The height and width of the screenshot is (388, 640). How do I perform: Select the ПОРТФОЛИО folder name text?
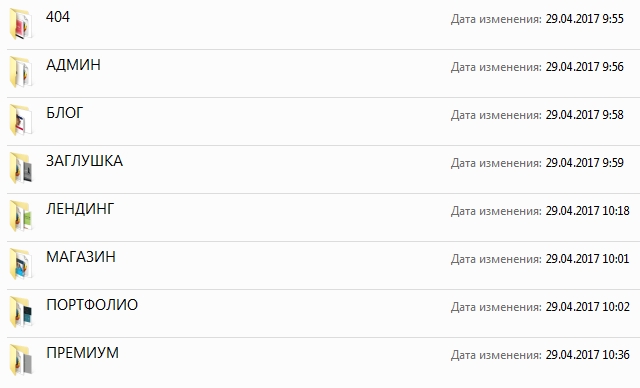pyautogui.click(x=92, y=305)
